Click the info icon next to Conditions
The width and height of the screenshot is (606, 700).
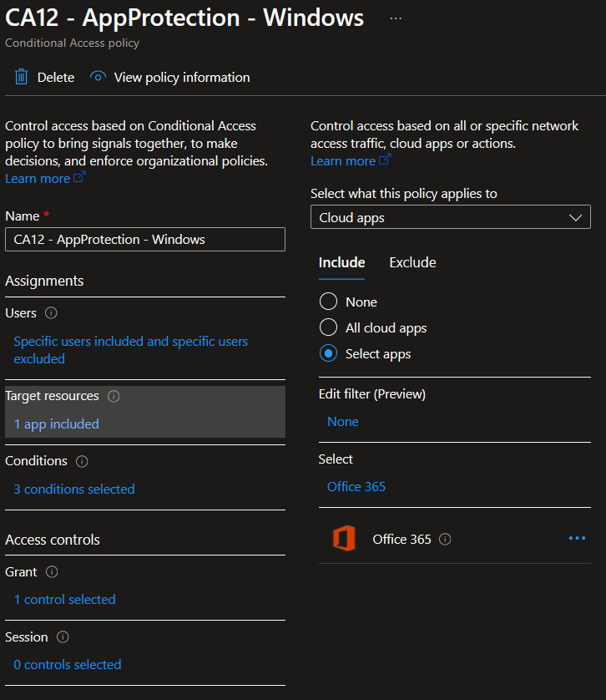click(x=82, y=461)
